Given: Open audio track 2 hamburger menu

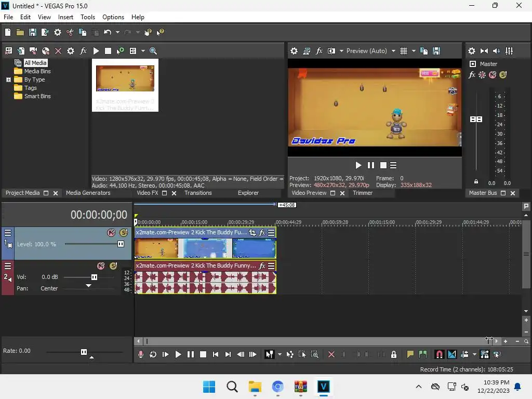Looking at the screenshot, I should (x=8, y=266).
